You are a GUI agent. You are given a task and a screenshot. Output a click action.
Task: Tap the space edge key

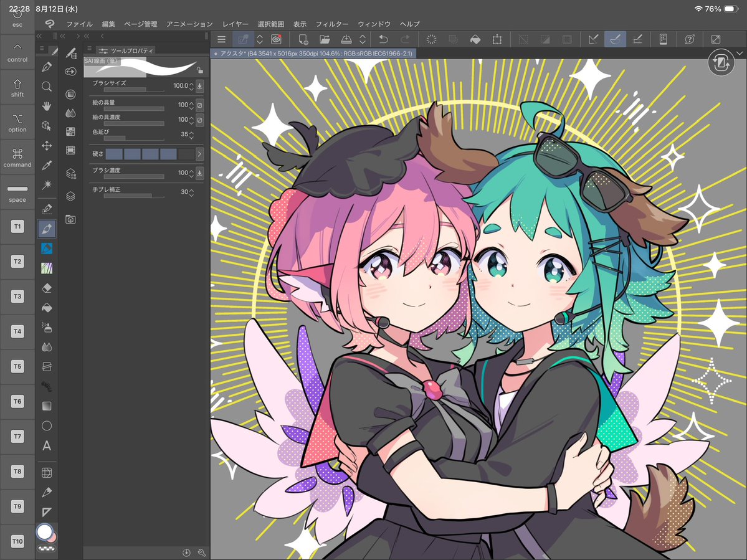(x=17, y=193)
